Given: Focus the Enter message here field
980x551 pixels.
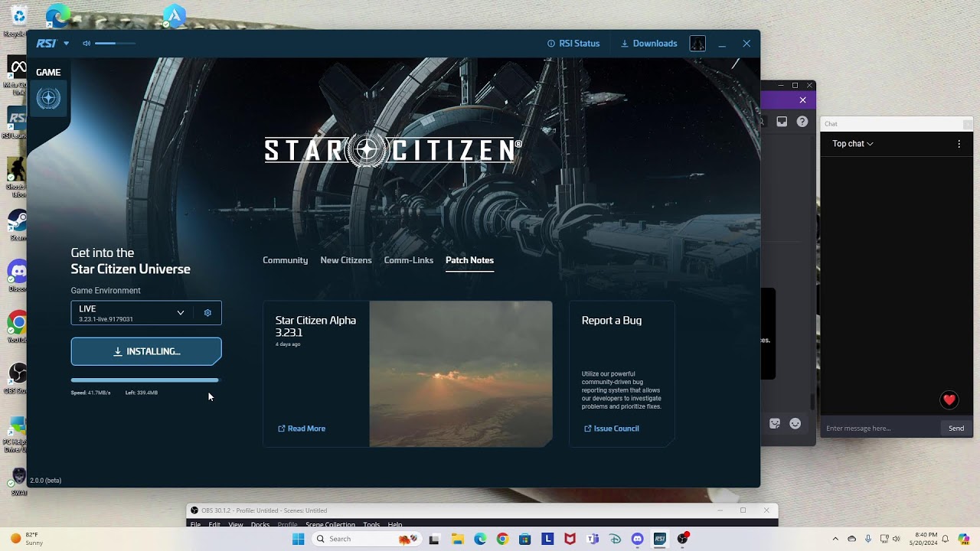Looking at the screenshot, I should pos(880,428).
